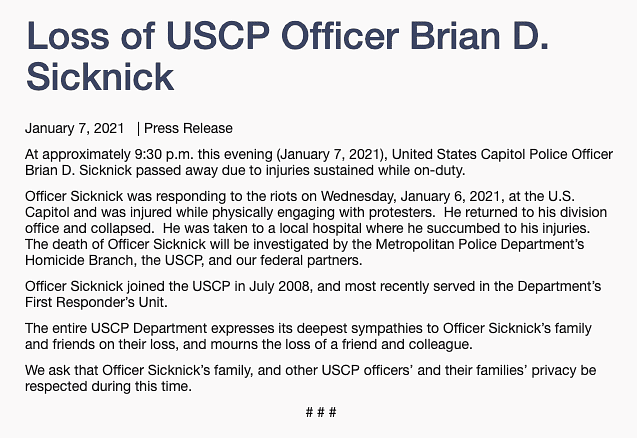Click the word "Sicknick" in the headline
The height and width of the screenshot is (438, 637).
(x=100, y=77)
